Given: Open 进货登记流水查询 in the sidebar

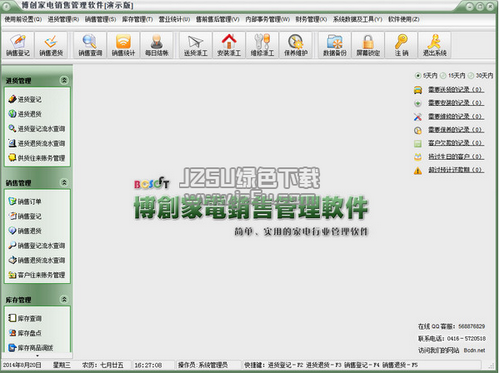Looking at the screenshot, I should point(37,128).
